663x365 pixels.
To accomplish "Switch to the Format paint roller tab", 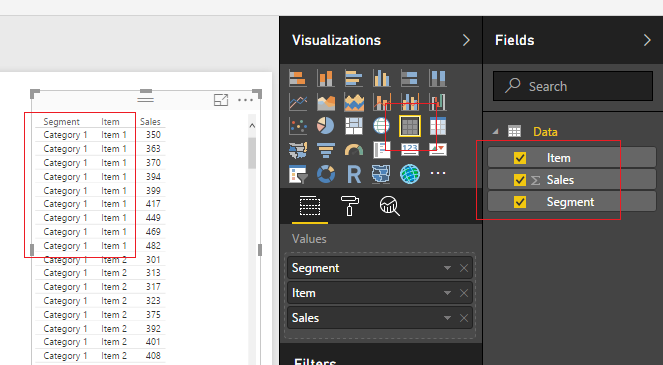I will click(x=350, y=206).
